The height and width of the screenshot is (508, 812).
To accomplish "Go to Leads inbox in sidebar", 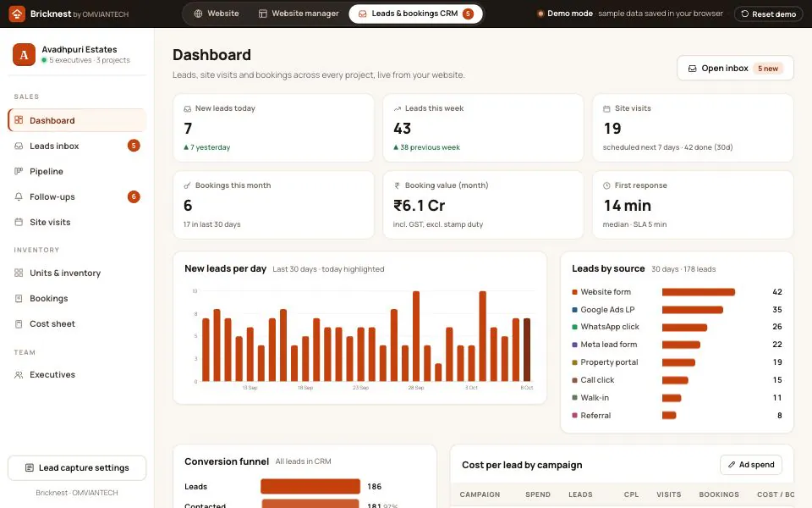I will point(77,146).
